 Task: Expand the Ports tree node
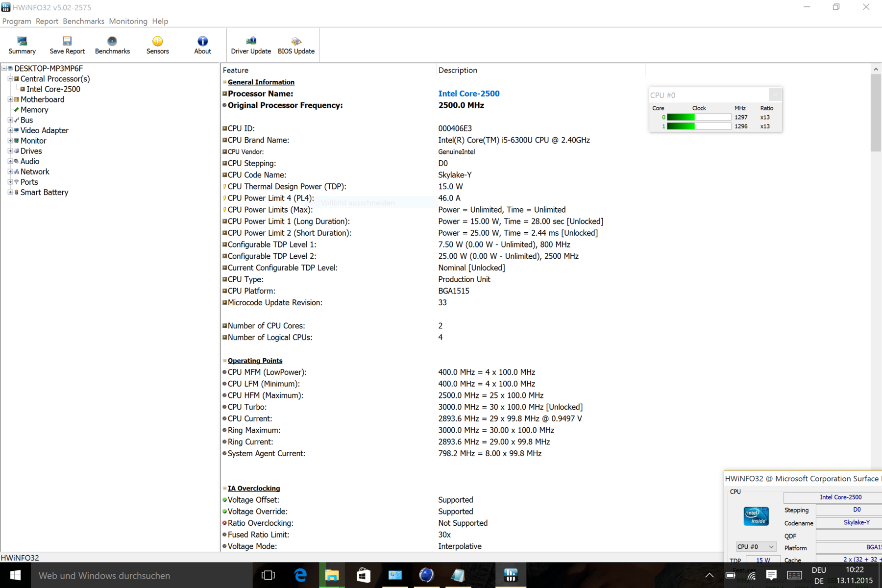point(10,182)
